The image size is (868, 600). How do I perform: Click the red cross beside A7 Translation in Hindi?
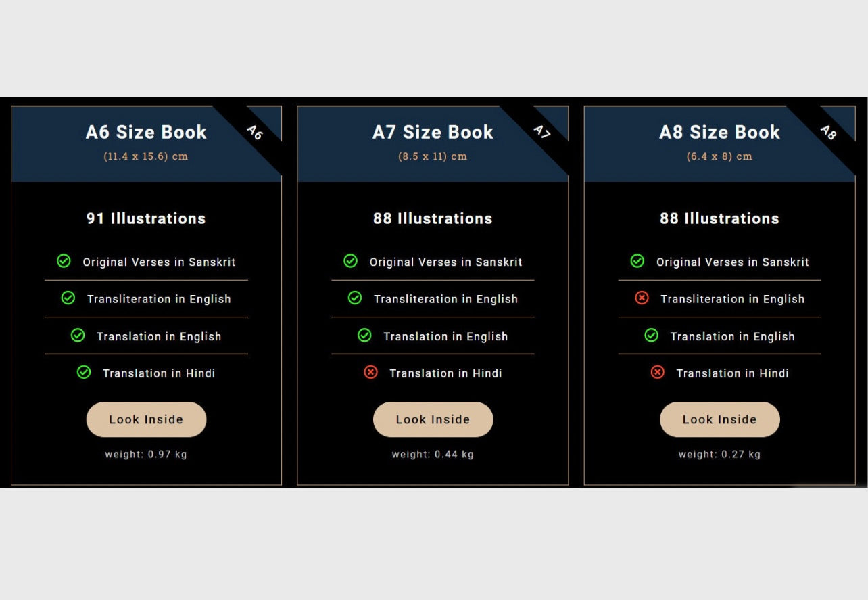click(x=370, y=372)
